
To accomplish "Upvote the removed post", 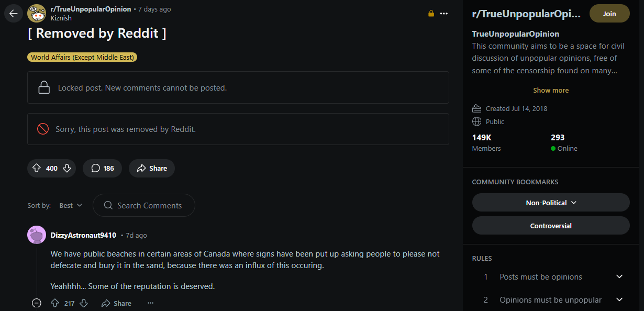I will (37, 168).
